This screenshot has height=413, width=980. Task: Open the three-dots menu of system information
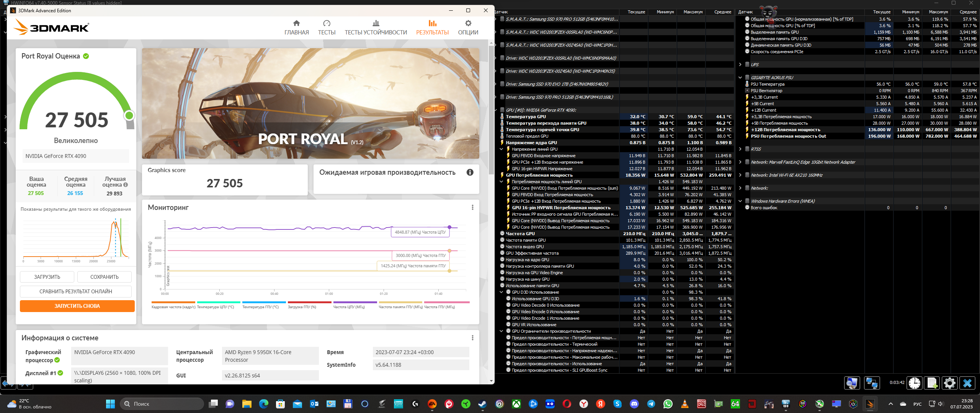[x=472, y=338]
